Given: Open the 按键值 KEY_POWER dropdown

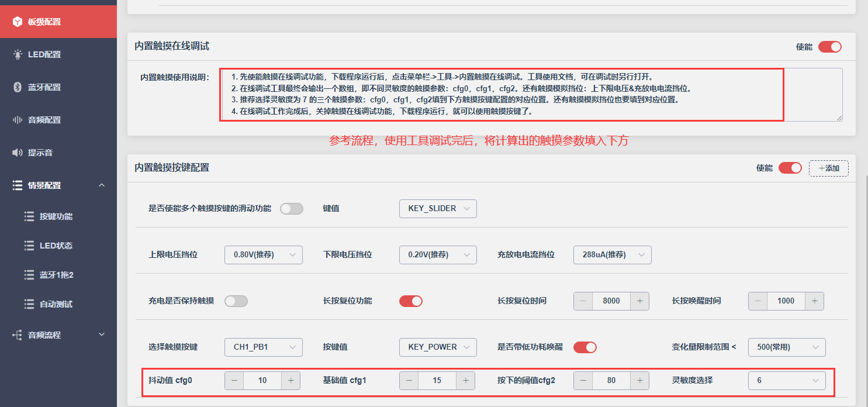Looking at the screenshot, I should click(x=438, y=347).
